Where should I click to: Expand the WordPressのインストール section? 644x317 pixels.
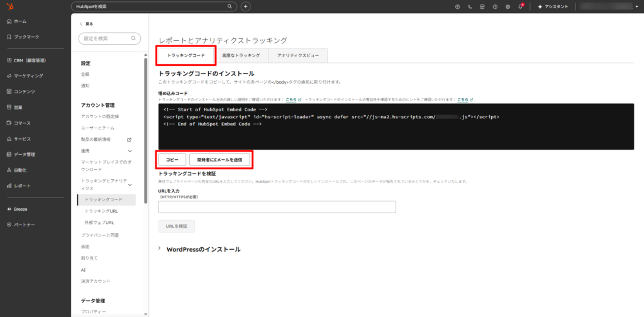(x=199, y=249)
